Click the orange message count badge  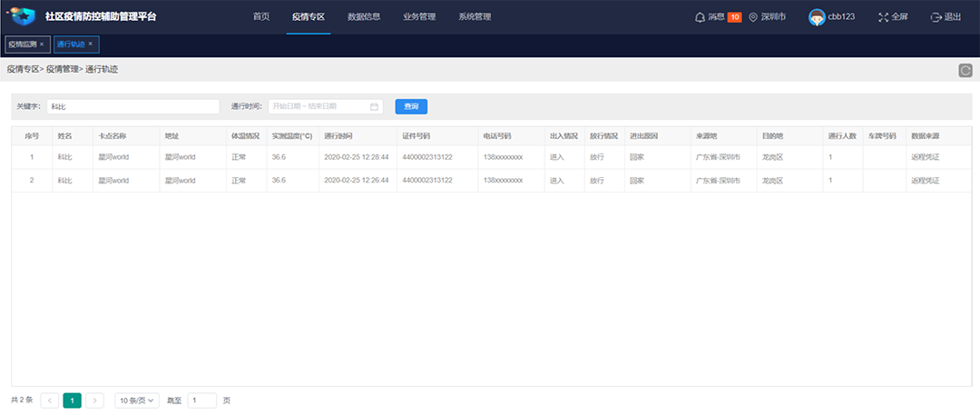734,17
